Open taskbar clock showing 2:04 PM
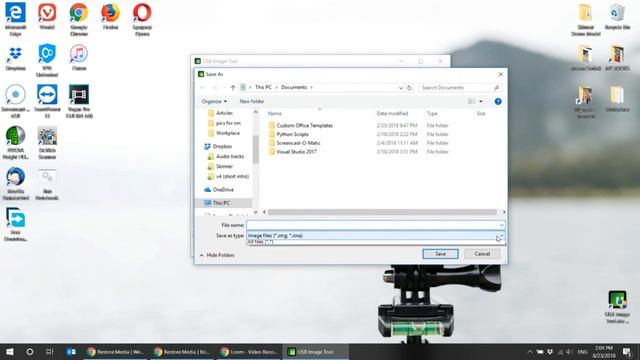Image resolution: width=640 pixels, height=360 pixels. pos(604,351)
